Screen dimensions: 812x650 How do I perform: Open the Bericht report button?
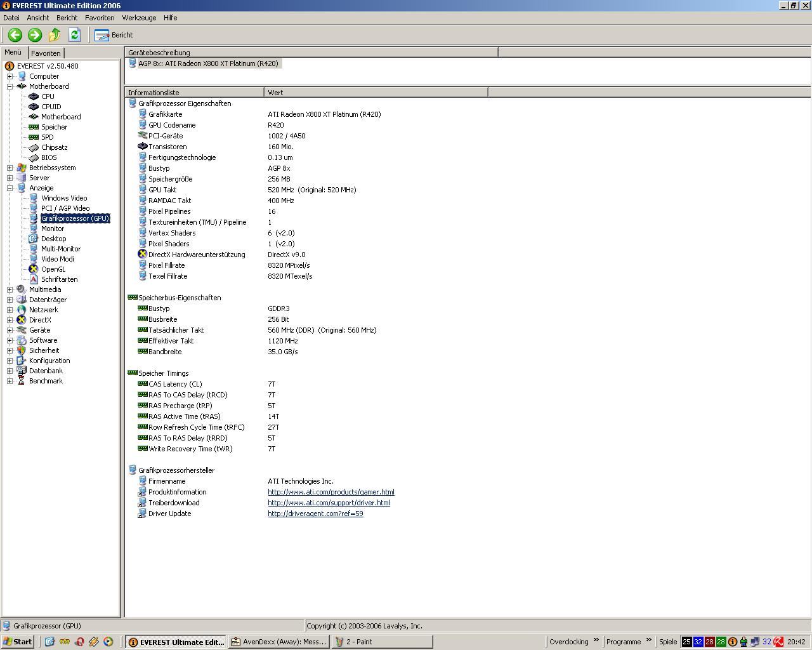[114, 35]
